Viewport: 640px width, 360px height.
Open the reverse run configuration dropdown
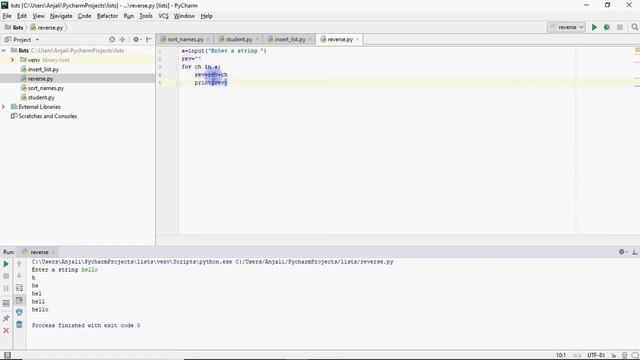[567, 27]
